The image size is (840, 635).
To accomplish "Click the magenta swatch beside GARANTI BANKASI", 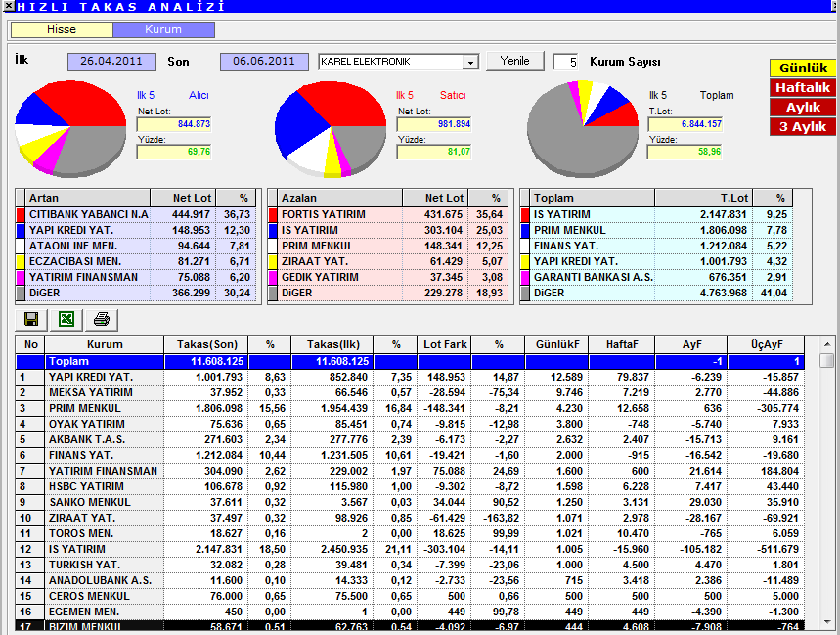I will pos(525,278).
